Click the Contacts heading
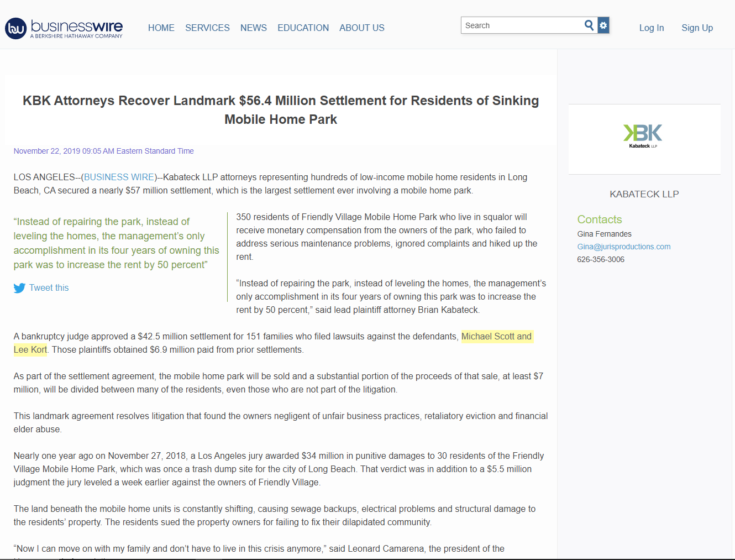 pyautogui.click(x=600, y=219)
